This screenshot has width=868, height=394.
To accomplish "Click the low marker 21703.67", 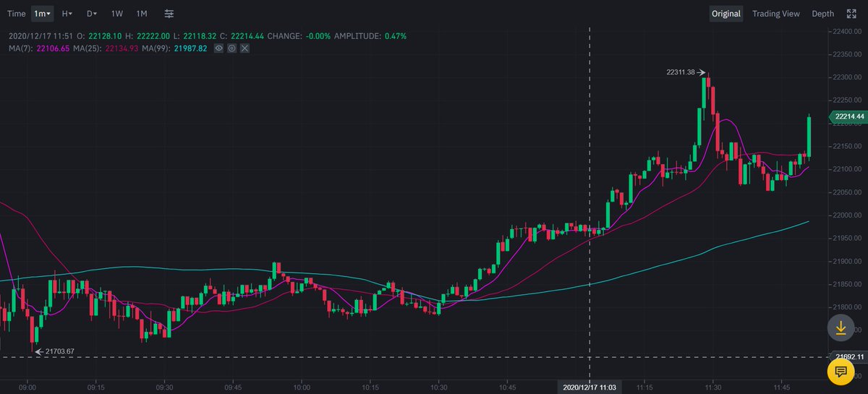I will click(59, 351).
